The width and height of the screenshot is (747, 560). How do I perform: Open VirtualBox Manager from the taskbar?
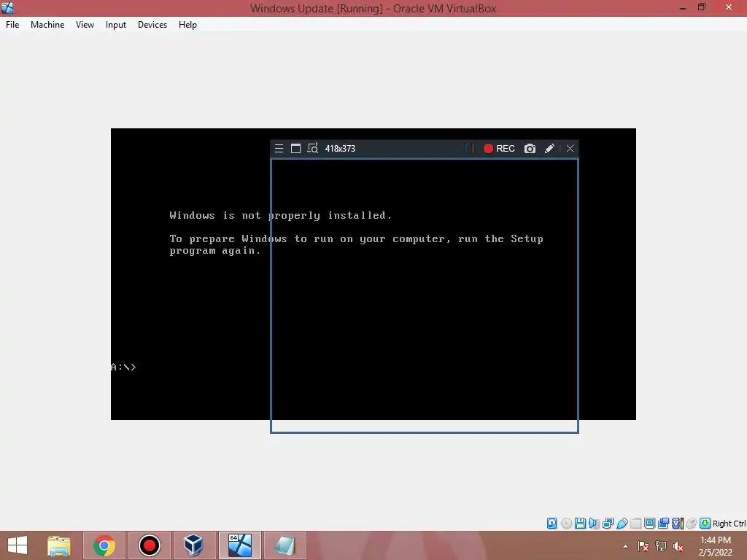tap(194, 545)
